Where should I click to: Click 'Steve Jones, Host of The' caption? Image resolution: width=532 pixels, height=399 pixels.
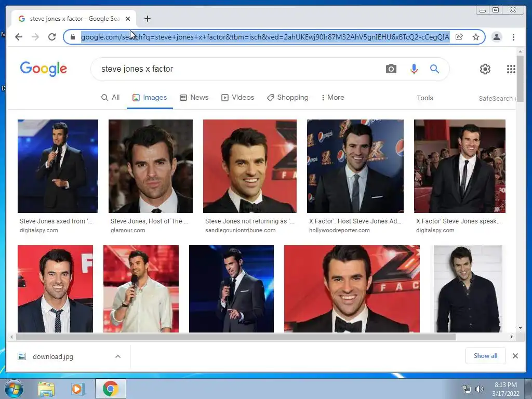149,221
